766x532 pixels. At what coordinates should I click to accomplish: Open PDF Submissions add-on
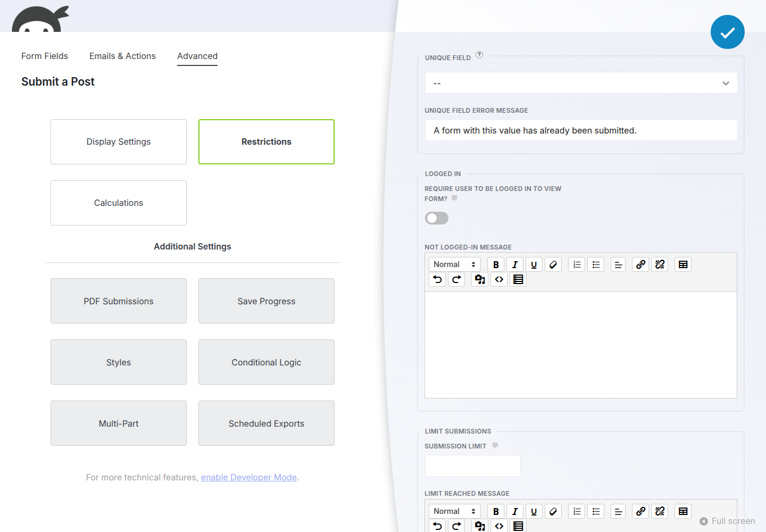click(x=119, y=301)
